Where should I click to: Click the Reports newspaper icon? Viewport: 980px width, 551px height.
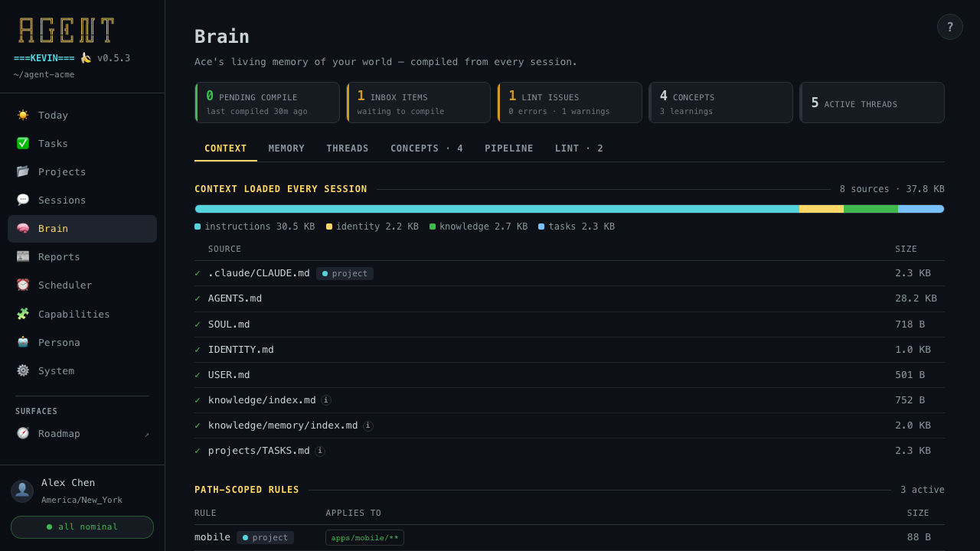[x=23, y=256]
